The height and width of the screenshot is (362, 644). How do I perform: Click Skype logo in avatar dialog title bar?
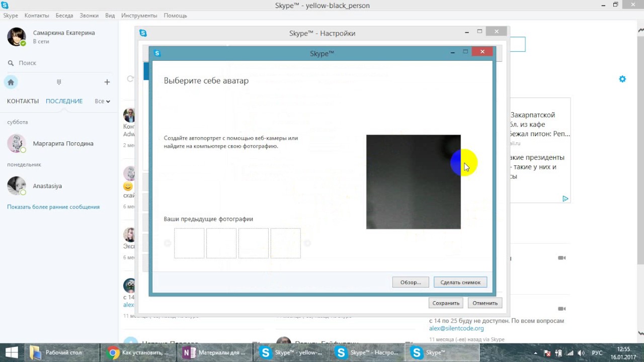pos(157,53)
